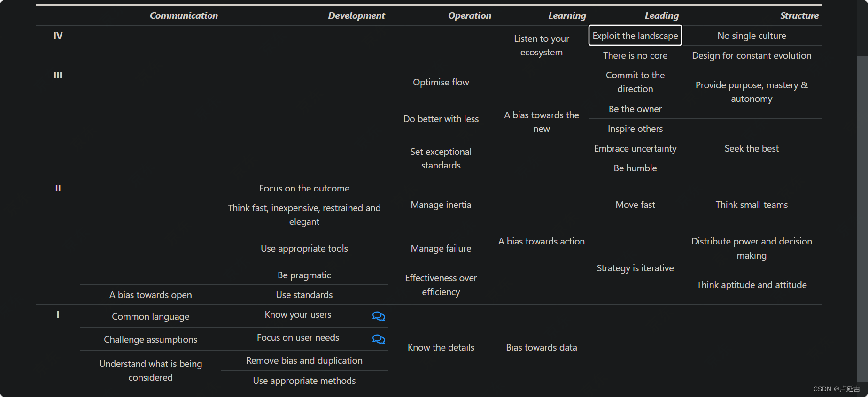Choose the Manage inertia cell
The width and height of the screenshot is (868, 397).
point(441,205)
